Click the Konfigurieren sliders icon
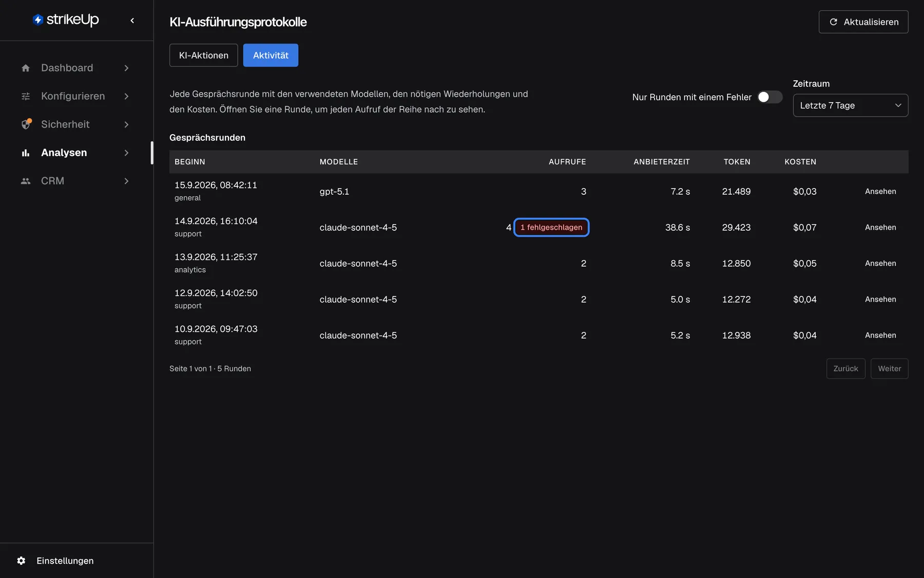The image size is (924, 578). pyautogui.click(x=26, y=96)
